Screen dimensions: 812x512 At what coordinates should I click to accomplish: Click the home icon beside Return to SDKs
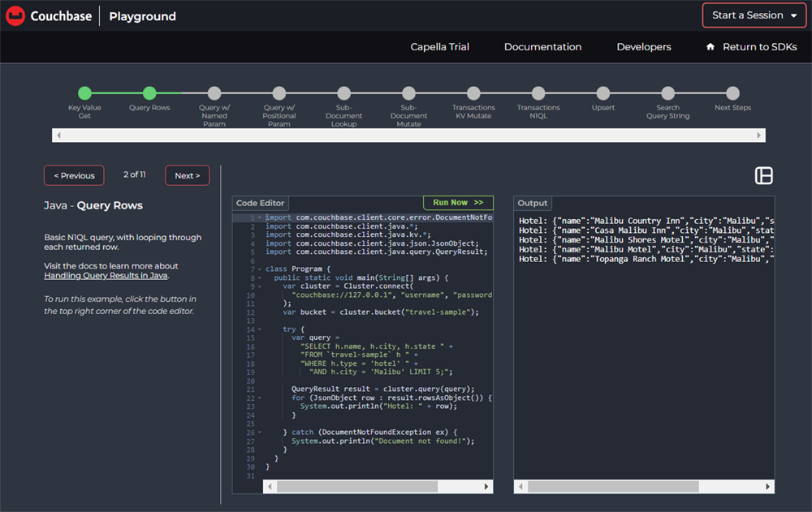710,46
